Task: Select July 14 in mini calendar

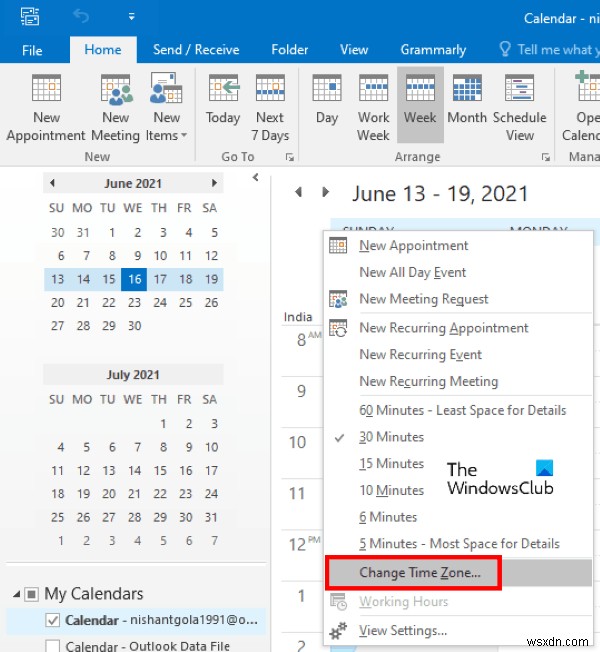Action: pos(134,470)
